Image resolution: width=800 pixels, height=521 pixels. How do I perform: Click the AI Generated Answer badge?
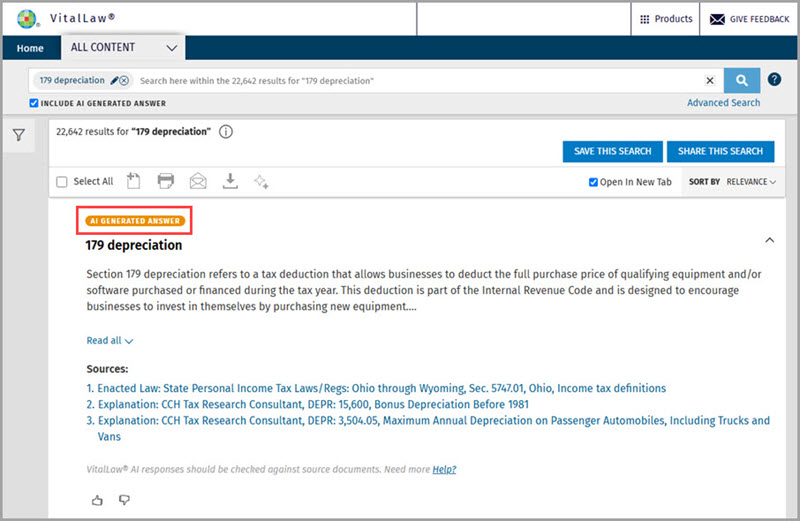135,221
